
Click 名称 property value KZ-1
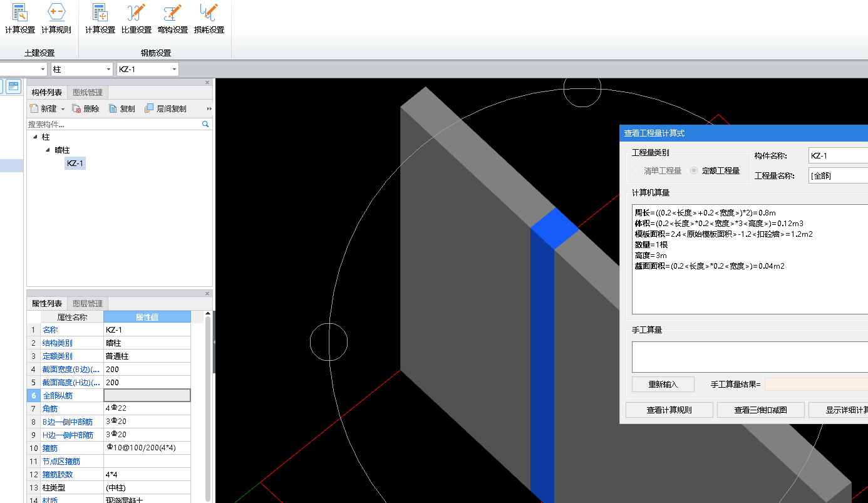point(147,329)
